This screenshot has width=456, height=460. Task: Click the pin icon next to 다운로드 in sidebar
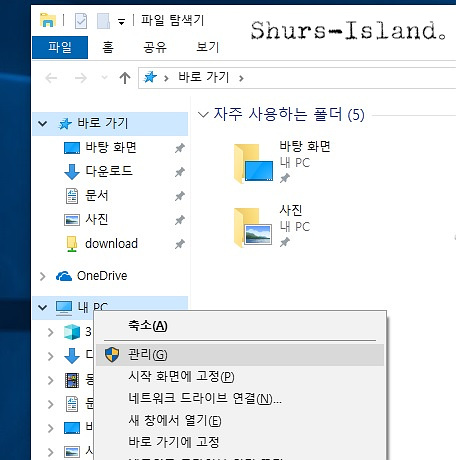point(180,172)
